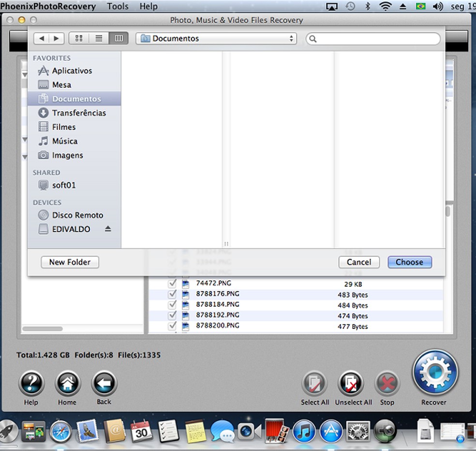476x451 pixels.
Task: Switch dialog to column view
Action: pyautogui.click(x=119, y=38)
